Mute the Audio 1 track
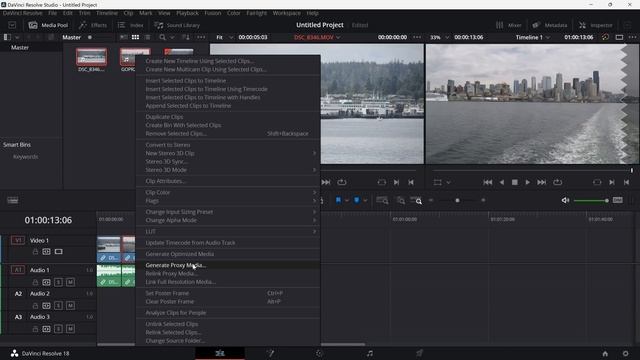640x360 pixels. [70, 282]
